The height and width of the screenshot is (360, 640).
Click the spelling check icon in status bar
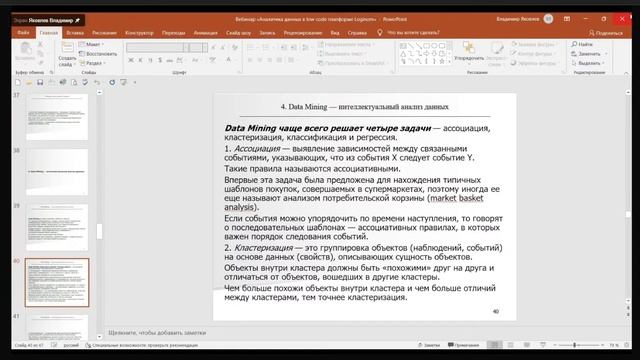click(54, 345)
